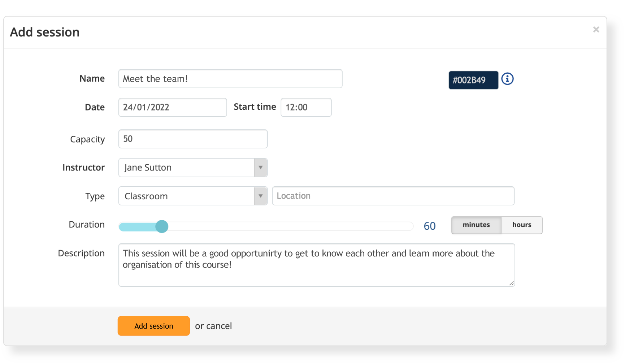The width and height of the screenshot is (625, 364).
Task: Click the Duration slider handle
Action: 162,226
